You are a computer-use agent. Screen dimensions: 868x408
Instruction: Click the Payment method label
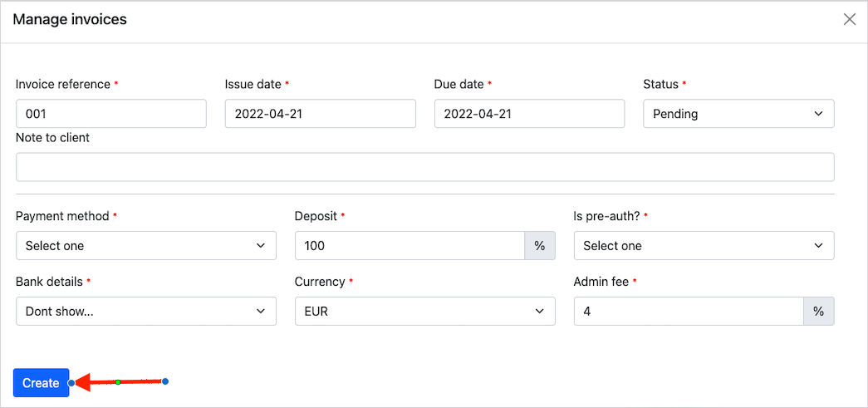click(62, 216)
